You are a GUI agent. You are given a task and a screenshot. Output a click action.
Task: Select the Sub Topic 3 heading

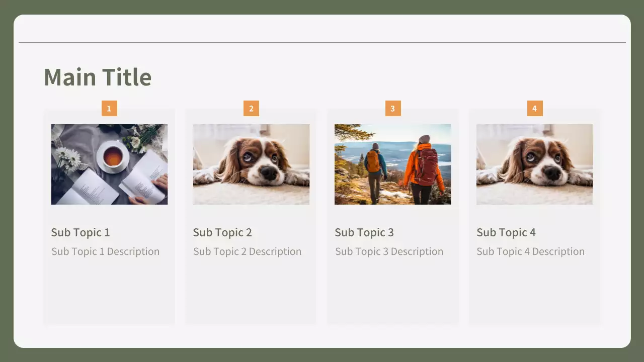tap(364, 232)
